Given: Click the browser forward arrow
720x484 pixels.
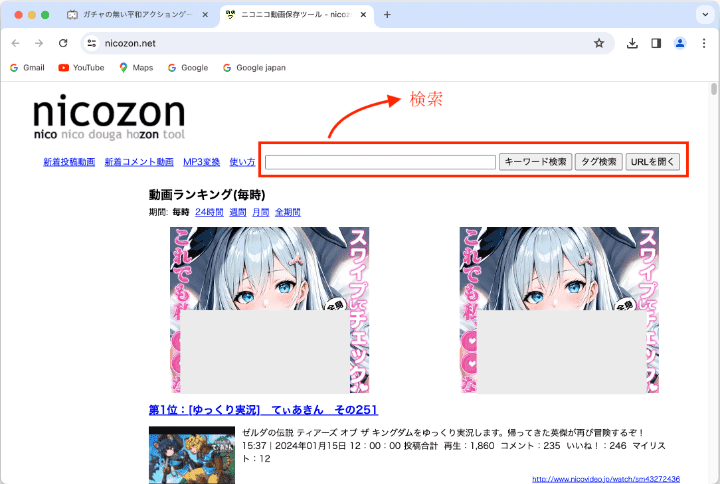Looking at the screenshot, I should tap(39, 43).
